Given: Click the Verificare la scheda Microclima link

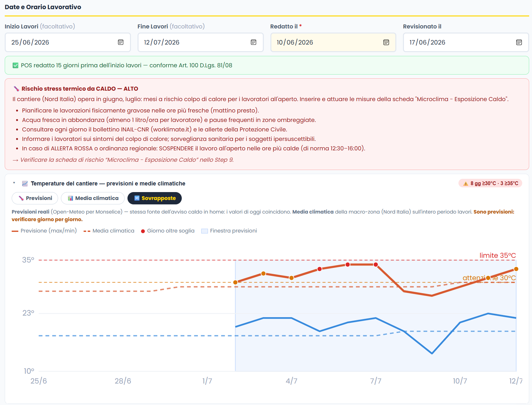Looking at the screenshot, I should tap(123, 160).
